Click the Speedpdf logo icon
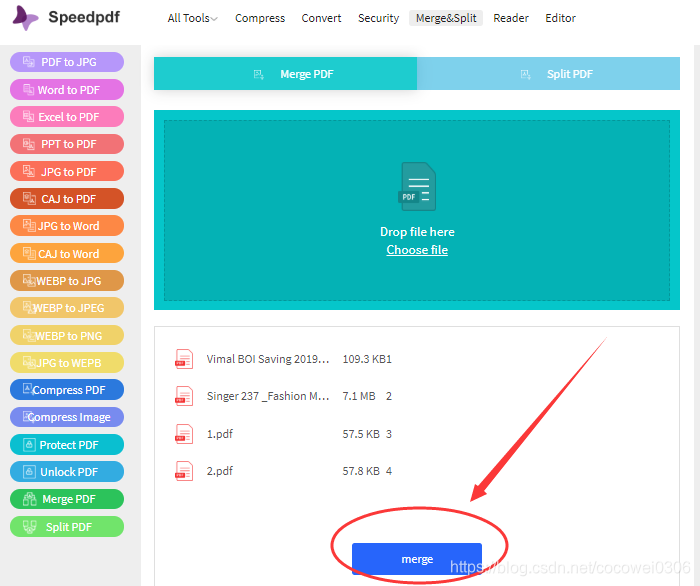The width and height of the screenshot is (700, 586). (x=25, y=18)
